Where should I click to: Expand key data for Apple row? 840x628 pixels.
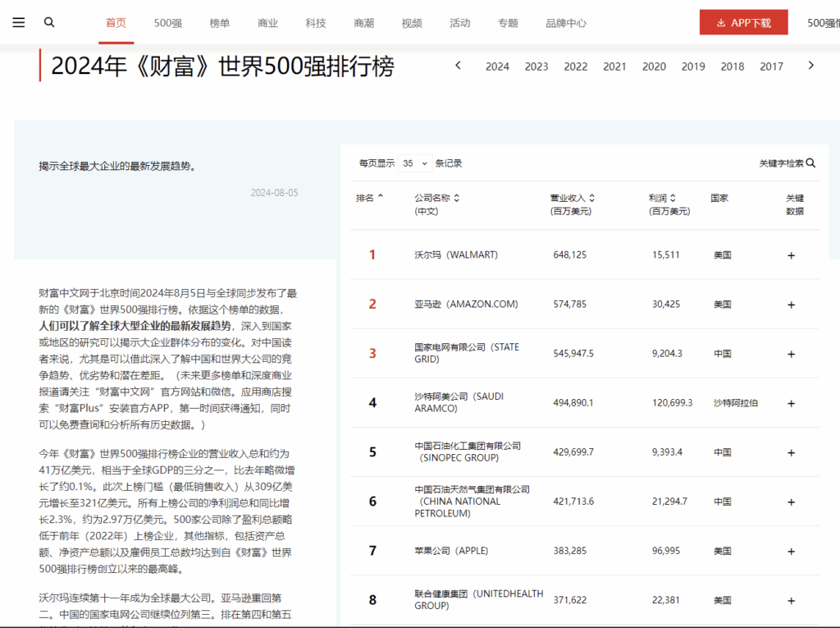point(791,551)
